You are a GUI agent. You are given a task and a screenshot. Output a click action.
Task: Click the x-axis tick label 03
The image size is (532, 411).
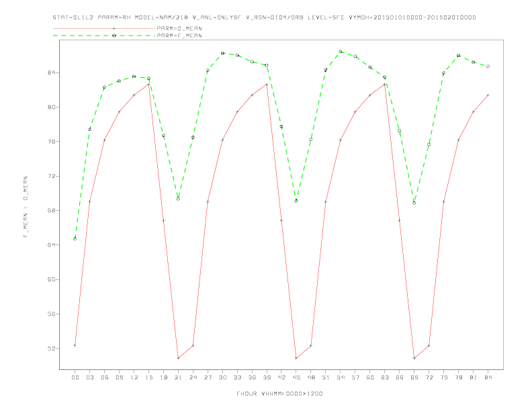(x=89, y=377)
